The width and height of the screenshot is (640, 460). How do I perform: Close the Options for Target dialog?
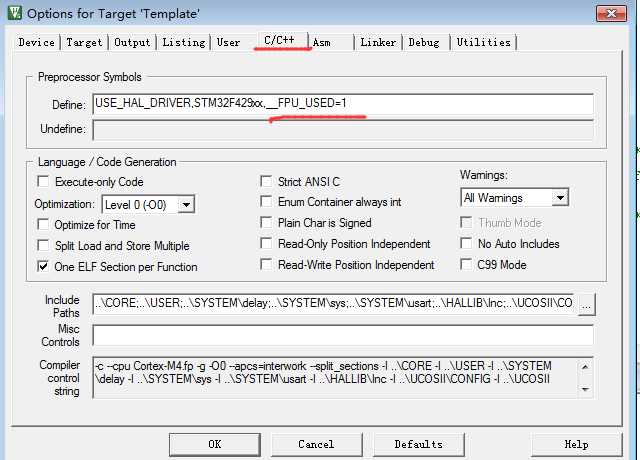(611, 13)
